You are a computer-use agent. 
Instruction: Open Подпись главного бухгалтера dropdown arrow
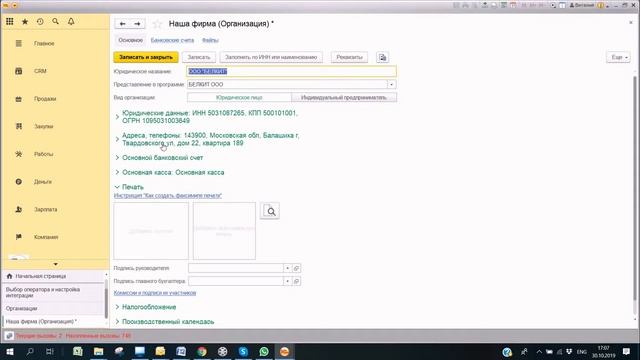coord(287,281)
